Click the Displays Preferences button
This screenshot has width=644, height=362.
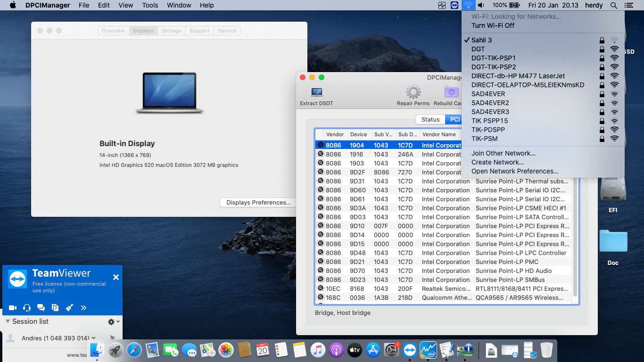coord(258,202)
